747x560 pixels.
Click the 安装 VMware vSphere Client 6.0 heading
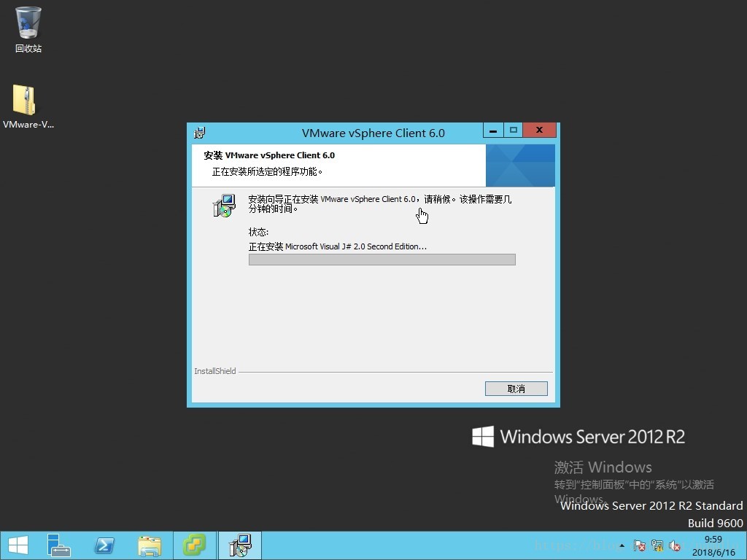click(269, 155)
